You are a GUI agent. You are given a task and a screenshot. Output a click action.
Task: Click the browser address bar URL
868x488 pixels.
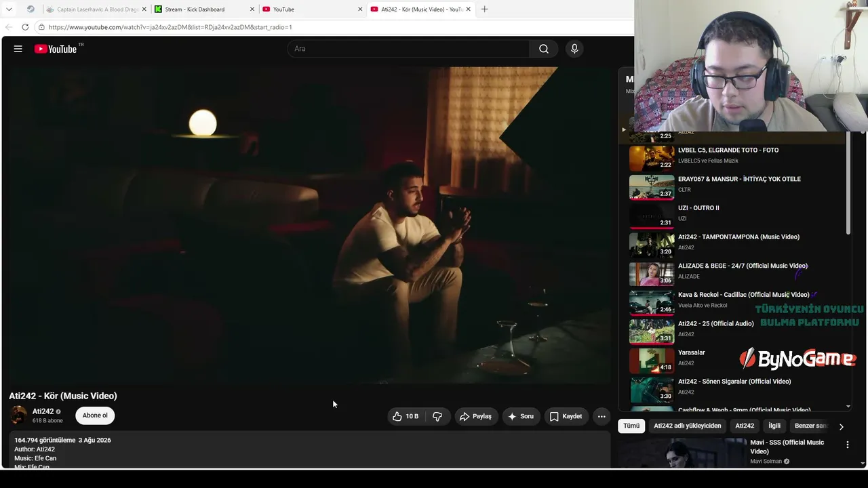170,27
